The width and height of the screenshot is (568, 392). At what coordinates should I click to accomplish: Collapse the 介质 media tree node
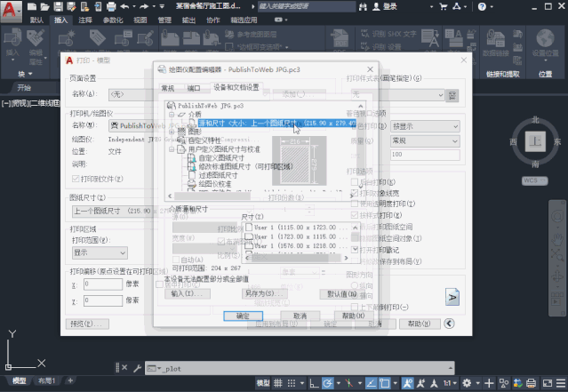pos(172,115)
